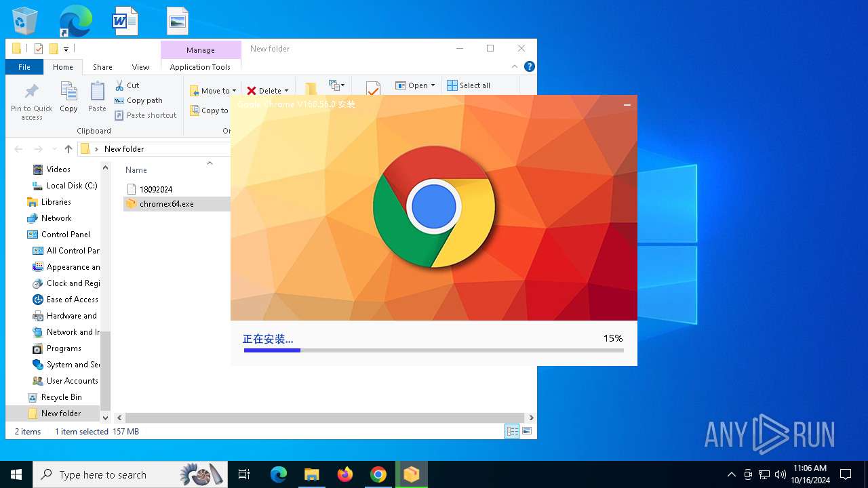The height and width of the screenshot is (488, 868).
Task: Select Clock and Region tree item
Action: click(x=73, y=283)
